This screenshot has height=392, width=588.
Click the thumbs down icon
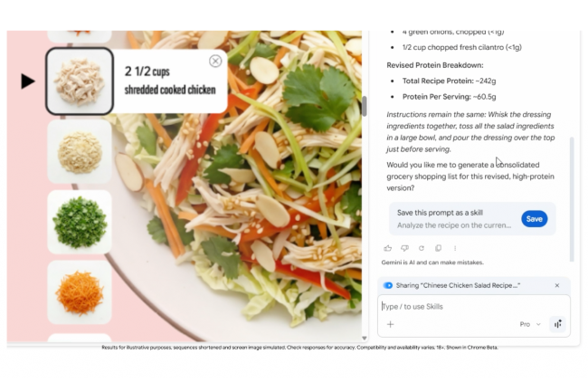pos(404,248)
